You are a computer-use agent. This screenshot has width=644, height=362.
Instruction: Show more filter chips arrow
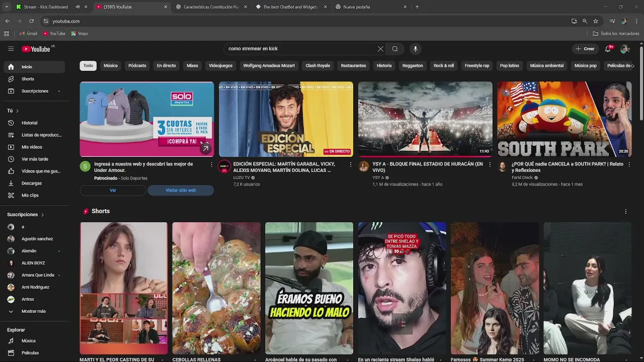(x=633, y=66)
